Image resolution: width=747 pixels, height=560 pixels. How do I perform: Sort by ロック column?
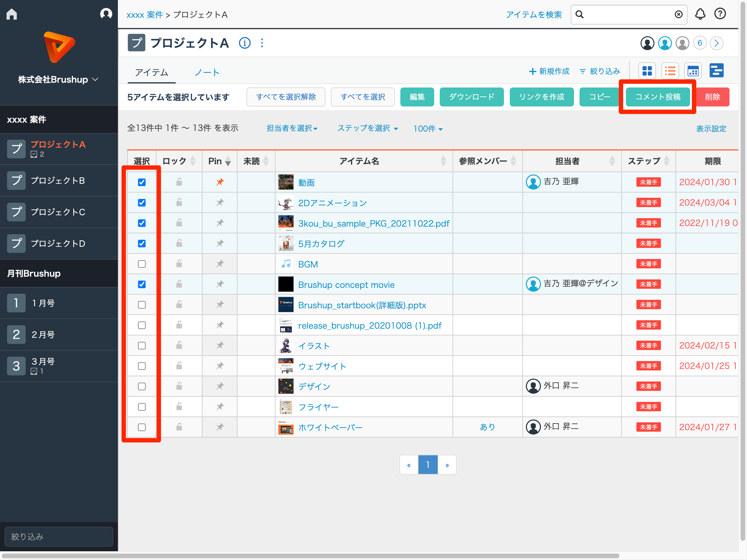coord(193,161)
